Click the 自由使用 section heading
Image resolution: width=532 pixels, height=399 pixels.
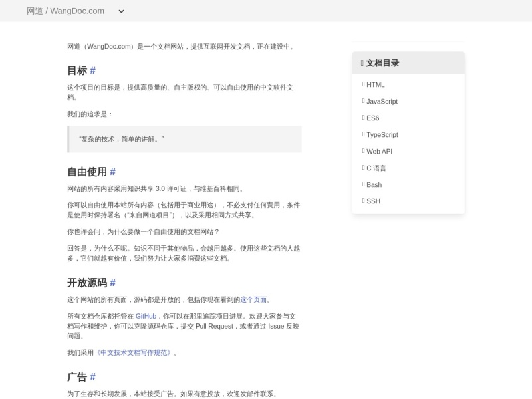click(87, 172)
